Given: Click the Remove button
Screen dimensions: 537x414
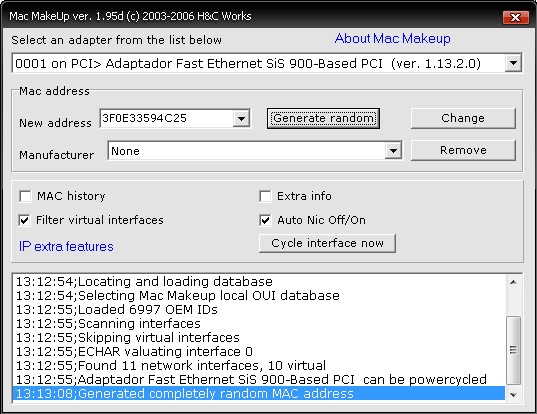Looking at the screenshot, I should [x=463, y=150].
